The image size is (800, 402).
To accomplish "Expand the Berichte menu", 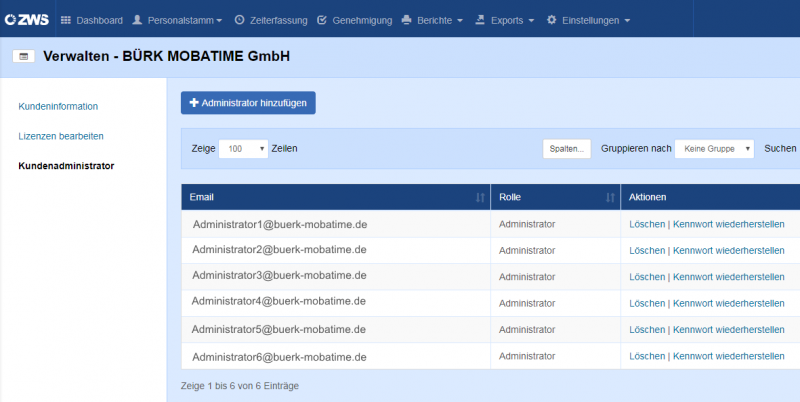I will point(432,20).
